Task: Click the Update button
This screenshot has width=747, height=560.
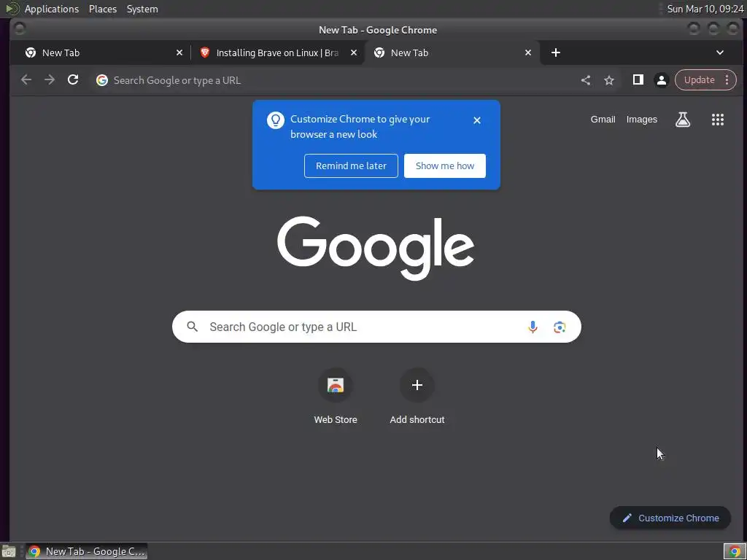Action: coord(699,80)
